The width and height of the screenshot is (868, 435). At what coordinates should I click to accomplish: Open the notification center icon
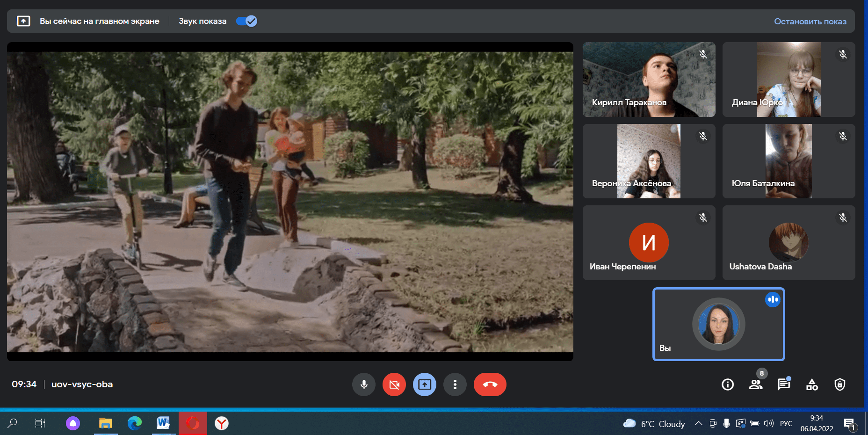850,424
